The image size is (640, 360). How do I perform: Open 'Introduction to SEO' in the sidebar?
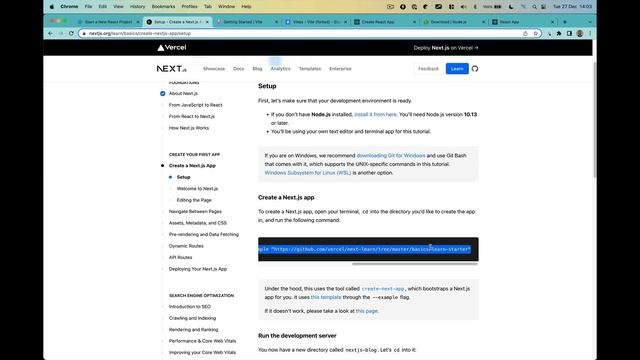tap(190, 307)
